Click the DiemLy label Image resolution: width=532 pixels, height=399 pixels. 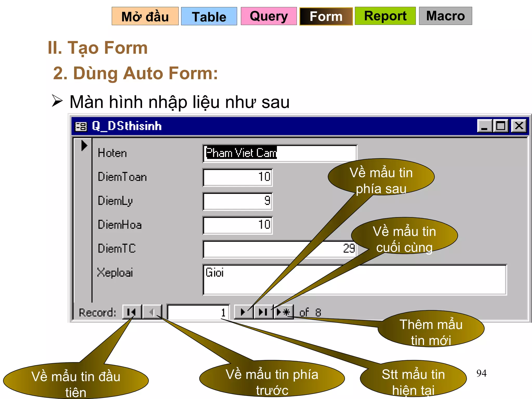pos(115,201)
